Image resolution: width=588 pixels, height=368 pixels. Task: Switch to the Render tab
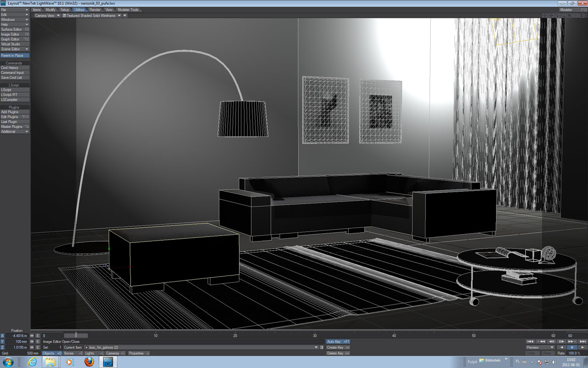[95, 10]
